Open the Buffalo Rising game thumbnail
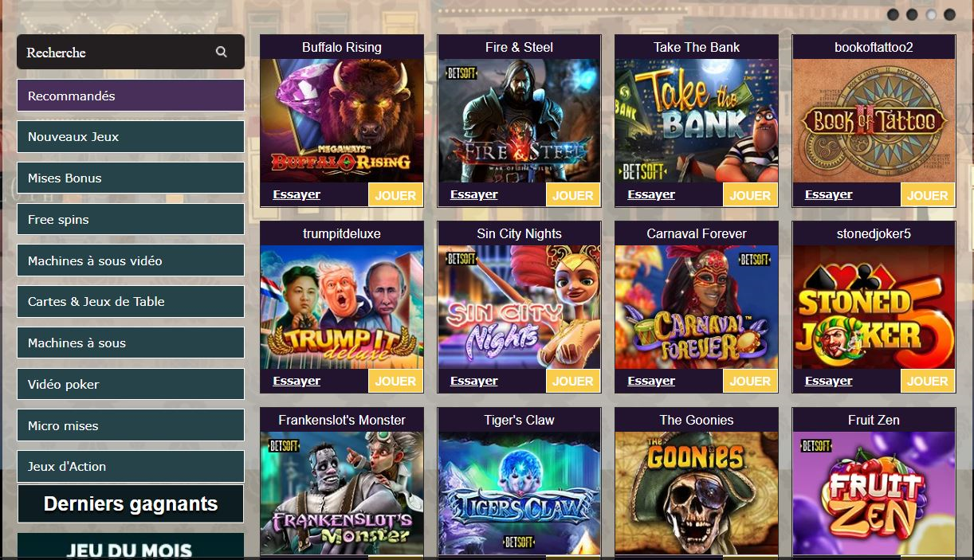974x560 pixels. (342, 120)
